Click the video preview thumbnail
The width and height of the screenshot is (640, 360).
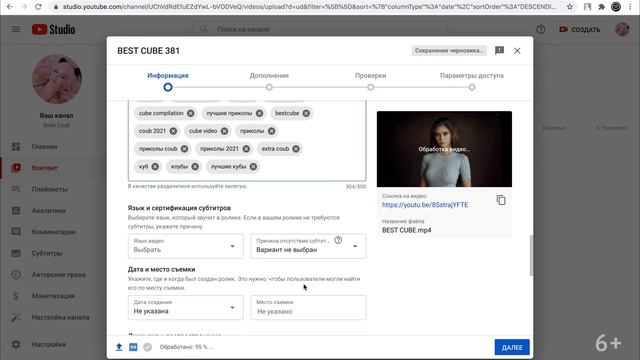point(444,149)
